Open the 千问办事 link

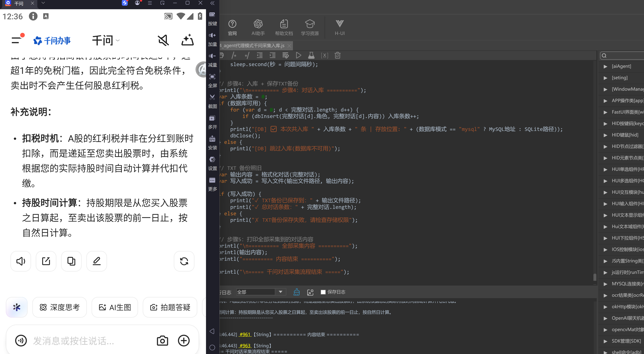click(x=52, y=40)
